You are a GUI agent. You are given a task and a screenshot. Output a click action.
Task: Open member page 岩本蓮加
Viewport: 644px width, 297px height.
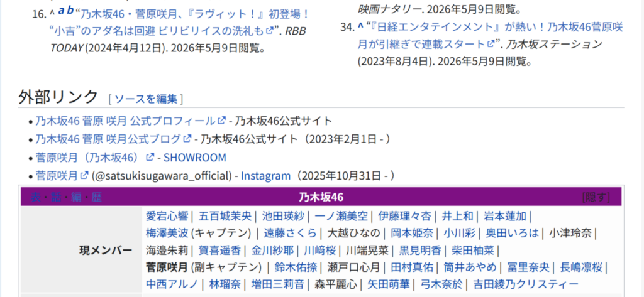coord(506,216)
